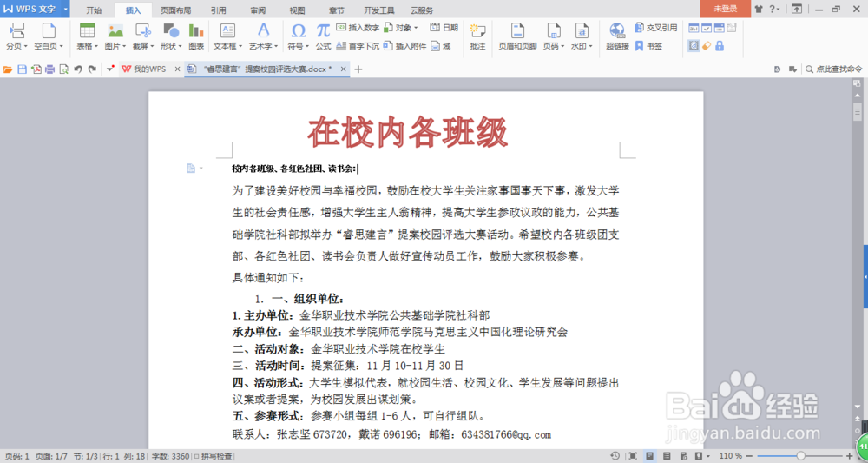868x463 pixels.
Task: Click the 截屏 screenshot tool icon
Action: coord(143,30)
